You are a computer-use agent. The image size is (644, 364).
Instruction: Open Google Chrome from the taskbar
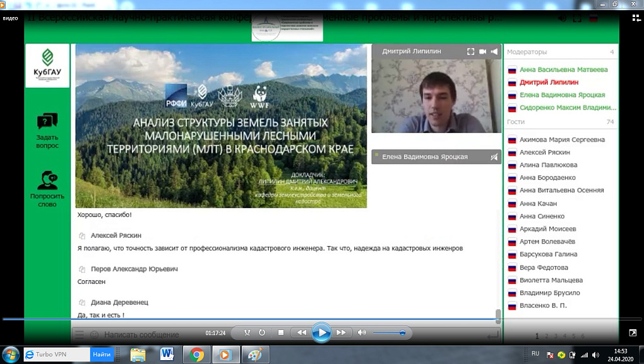[x=196, y=355]
